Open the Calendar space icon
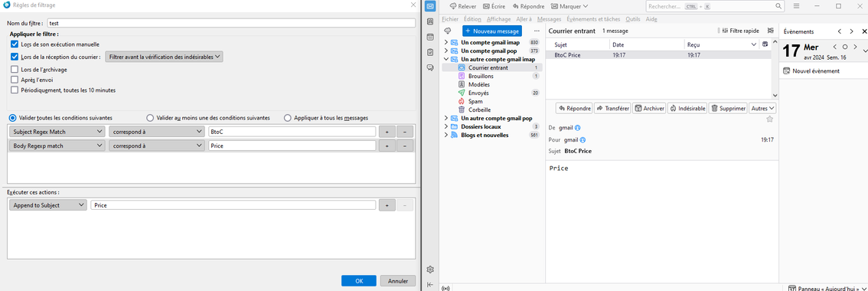The height and width of the screenshot is (291, 868). [x=430, y=37]
